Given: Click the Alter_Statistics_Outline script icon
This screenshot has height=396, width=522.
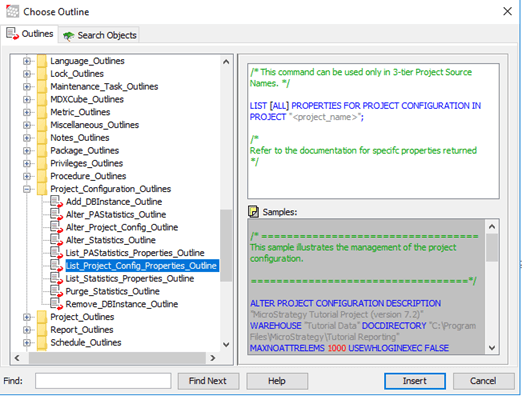Looking at the screenshot, I should [56, 240].
